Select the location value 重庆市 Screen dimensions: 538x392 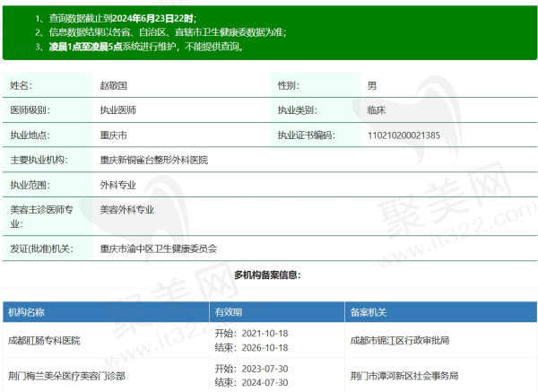click(114, 135)
